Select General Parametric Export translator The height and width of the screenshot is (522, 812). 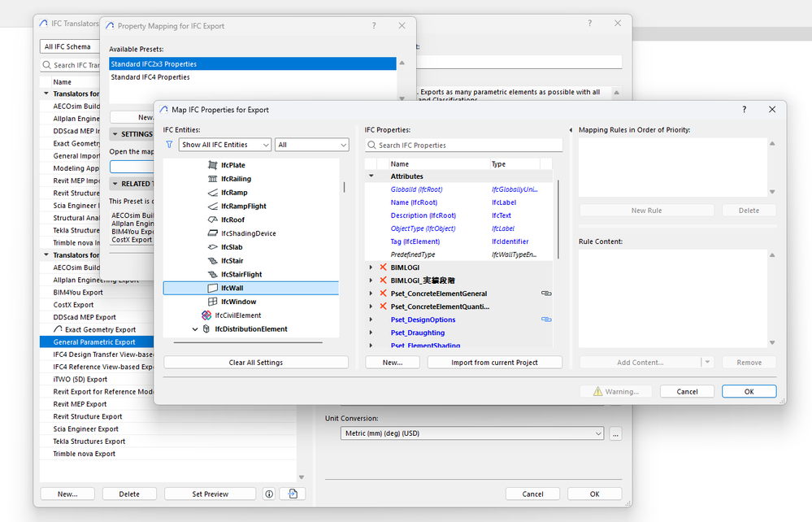[97, 341]
